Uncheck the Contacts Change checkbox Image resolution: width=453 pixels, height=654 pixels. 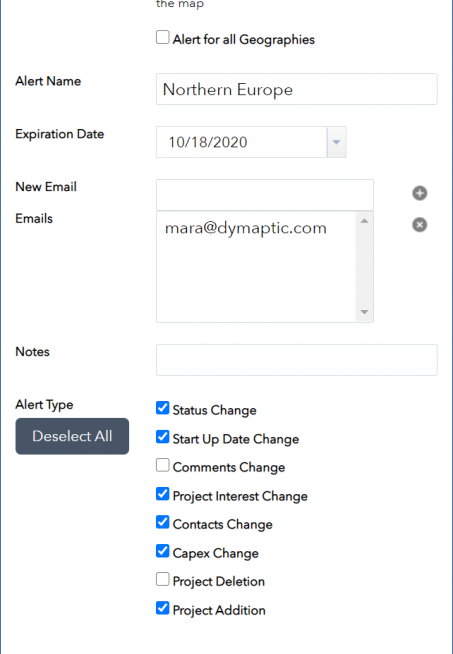163,522
